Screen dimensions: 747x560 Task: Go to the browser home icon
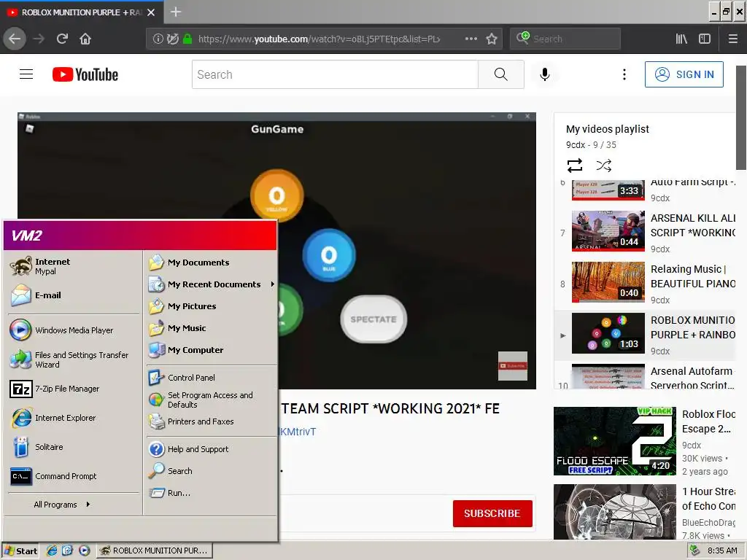pos(85,39)
